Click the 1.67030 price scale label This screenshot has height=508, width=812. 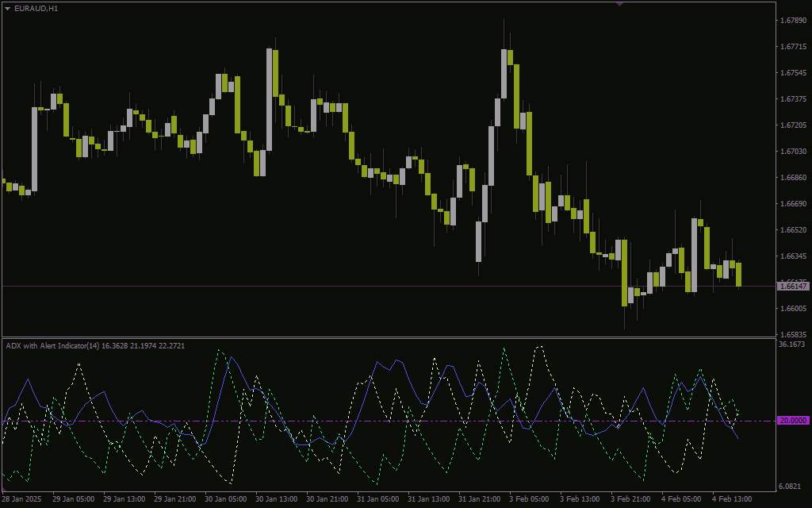pyautogui.click(x=794, y=152)
